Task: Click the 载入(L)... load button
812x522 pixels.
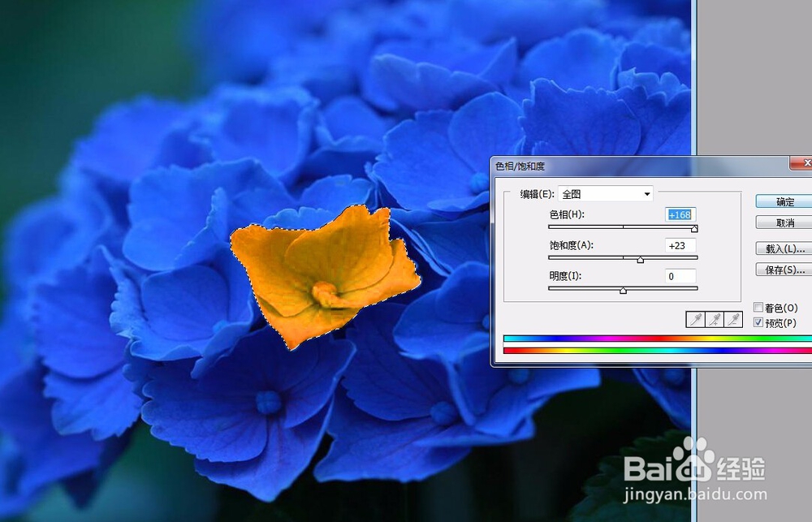Action: click(784, 248)
